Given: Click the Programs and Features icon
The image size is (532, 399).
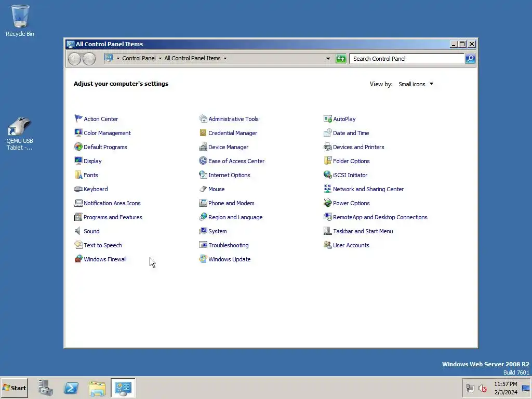Looking at the screenshot, I should tap(78, 217).
